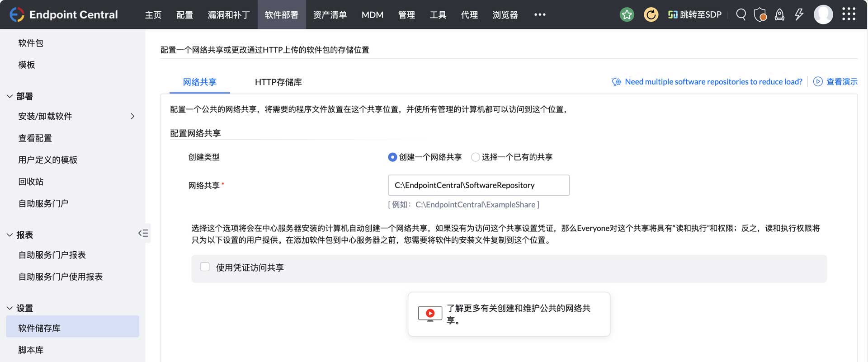The height and width of the screenshot is (362, 868).
Task: Select the 创建一个网络共享 radio button
Action: pyautogui.click(x=392, y=157)
